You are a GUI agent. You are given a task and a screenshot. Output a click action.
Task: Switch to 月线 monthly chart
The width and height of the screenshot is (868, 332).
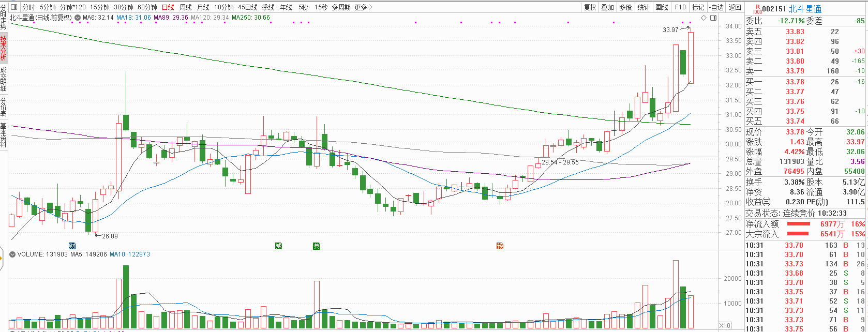203,8
